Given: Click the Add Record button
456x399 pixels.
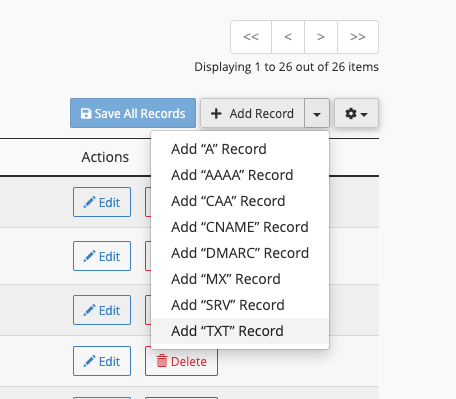Looking at the screenshot, I should pyautogui.click(x=252, y=113).
